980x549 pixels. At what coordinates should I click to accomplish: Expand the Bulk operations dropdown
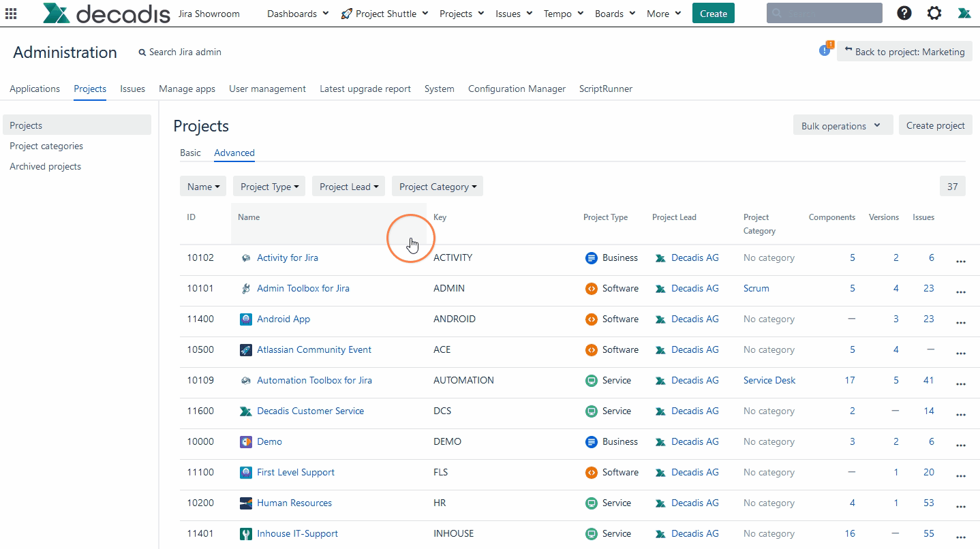[842, 125]
